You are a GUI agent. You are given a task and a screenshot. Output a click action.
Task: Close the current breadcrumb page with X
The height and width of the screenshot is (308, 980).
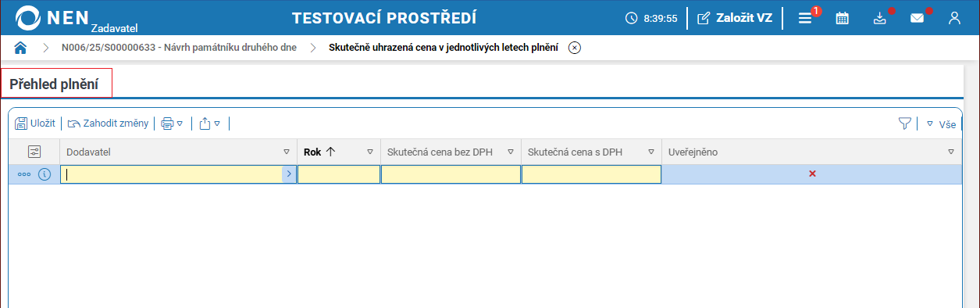pyautogui.click(x=575, y=48)
